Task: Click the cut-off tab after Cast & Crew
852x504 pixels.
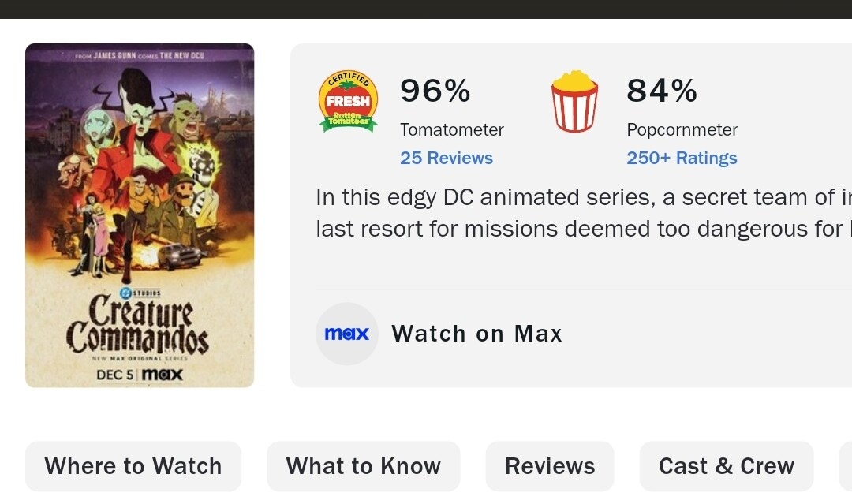Action: tap(845, 466)
